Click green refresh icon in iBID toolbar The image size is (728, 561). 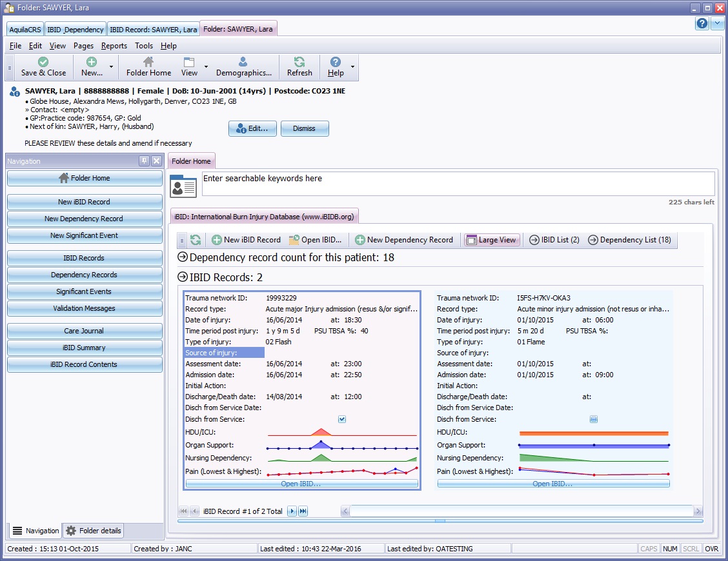tap(196, 240)
